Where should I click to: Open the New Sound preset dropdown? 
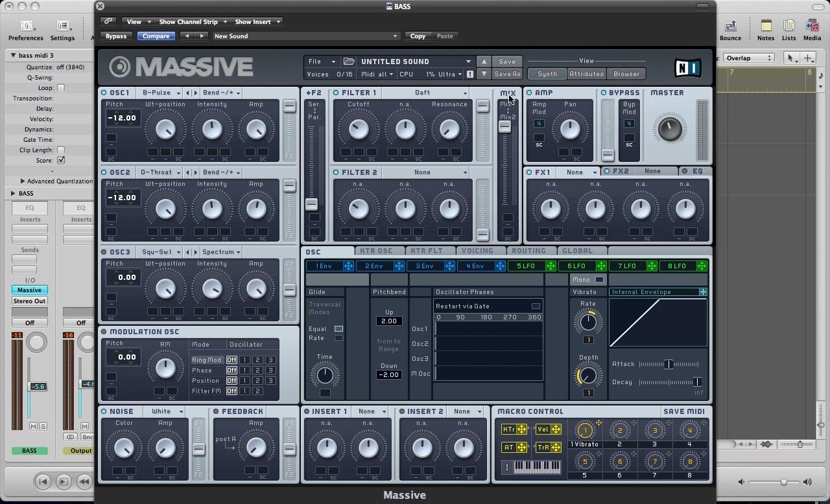305,36
